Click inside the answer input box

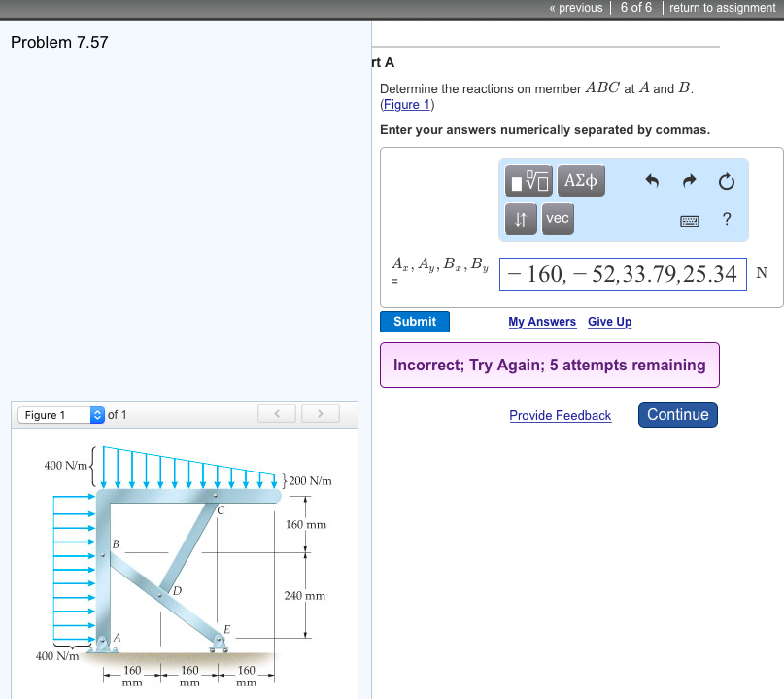click(622, 273)
